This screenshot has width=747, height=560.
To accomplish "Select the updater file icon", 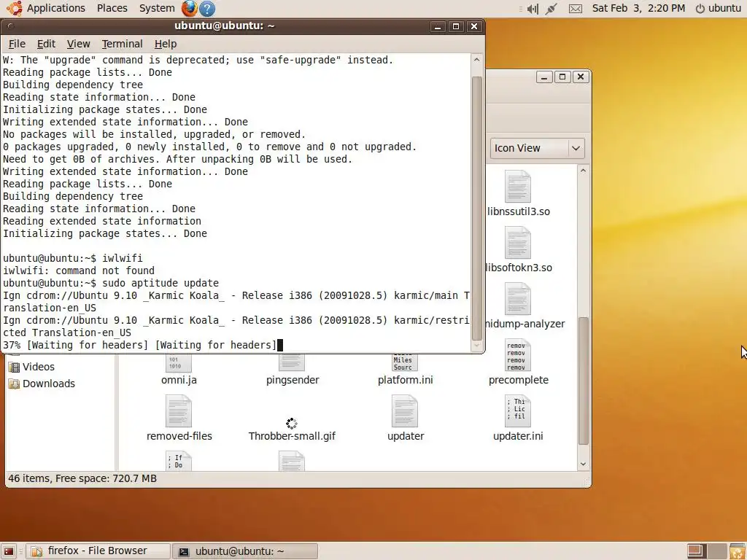I will 405,411.
